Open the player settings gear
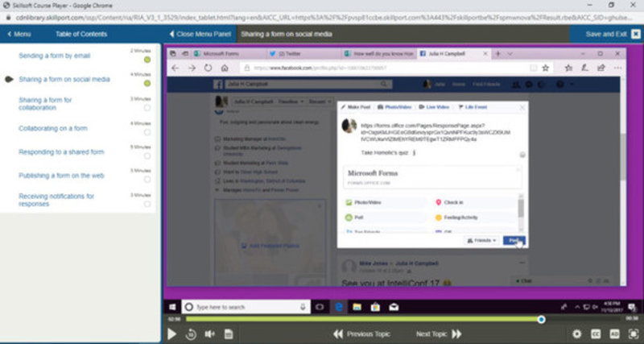 point(577,334)
